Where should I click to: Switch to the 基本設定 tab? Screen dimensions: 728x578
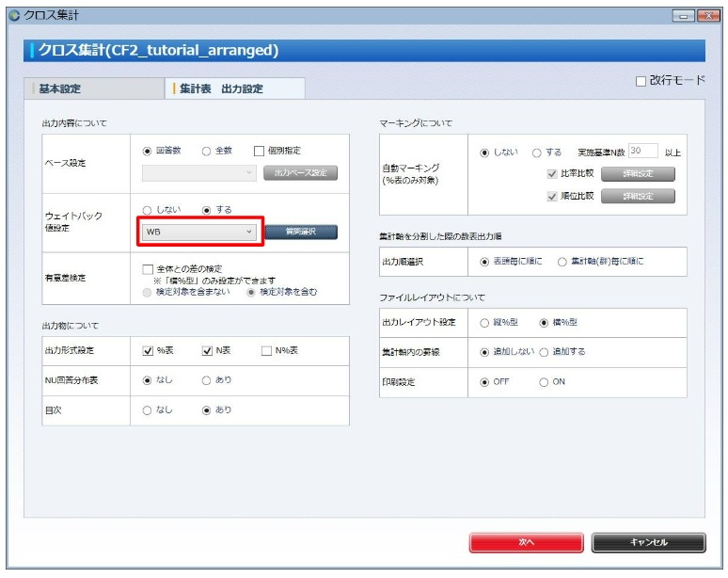94,88
